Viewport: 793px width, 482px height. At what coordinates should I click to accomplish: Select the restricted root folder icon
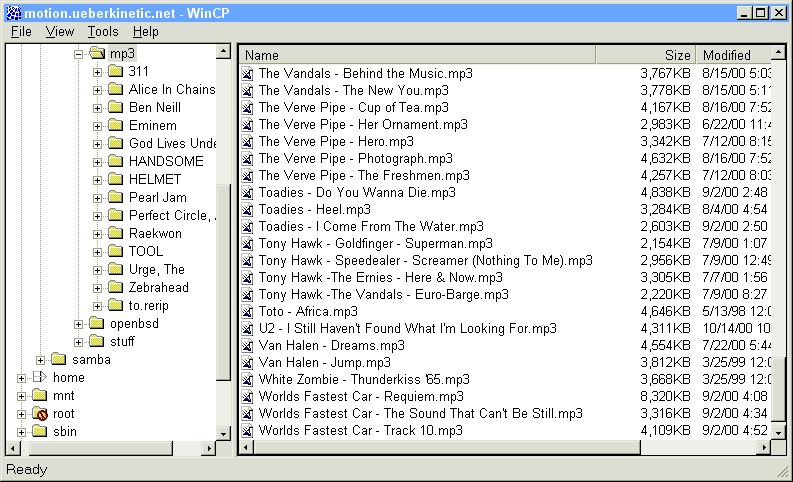pyautogui.click(x=40, y=414)
